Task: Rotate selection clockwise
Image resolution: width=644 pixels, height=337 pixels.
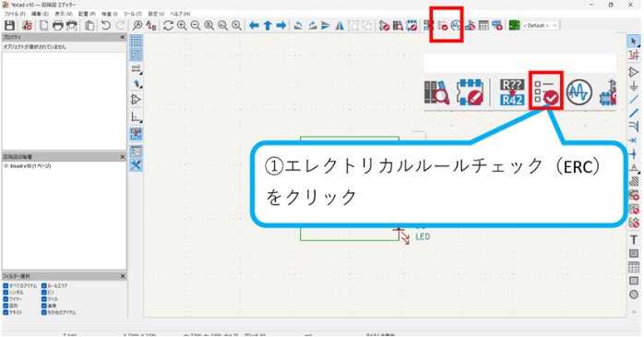Action: point(312,26)
